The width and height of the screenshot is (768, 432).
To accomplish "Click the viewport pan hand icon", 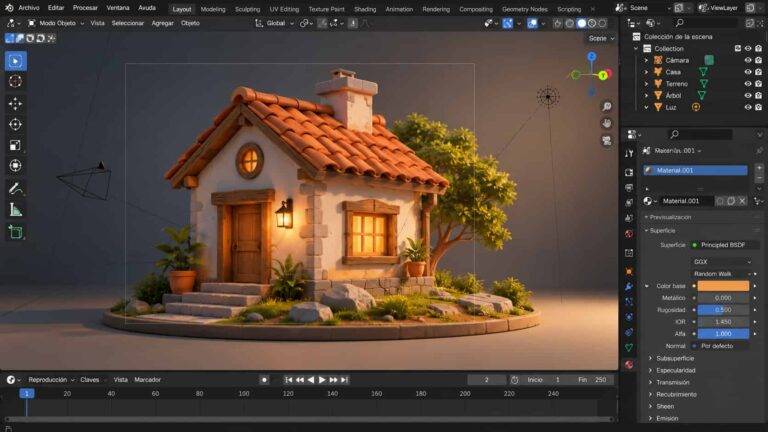I will click(x=607, y=123).
